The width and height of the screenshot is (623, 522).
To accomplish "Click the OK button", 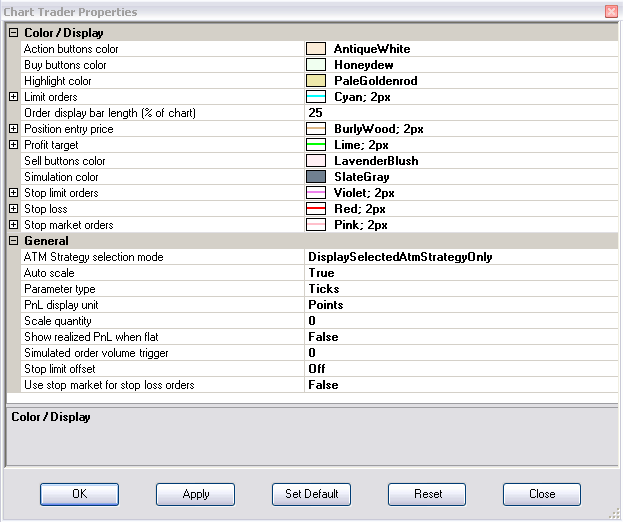I will pos(79,494).
